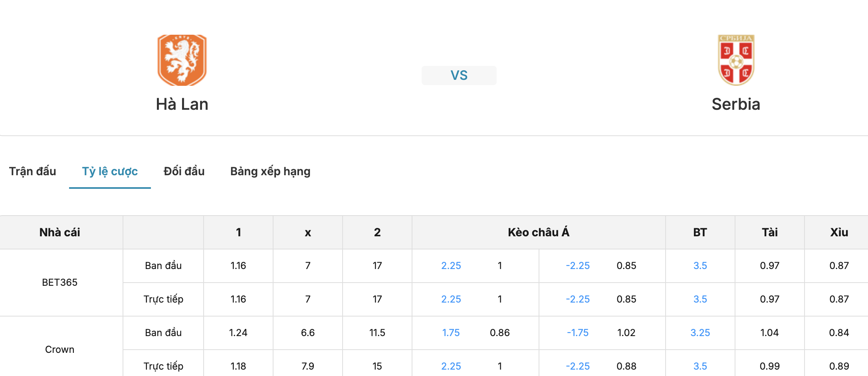The width and height of the screenshot is (868, 376).
Task: Click Crown Ban đầu handicap -1.75
Action: tap(578, 333)
